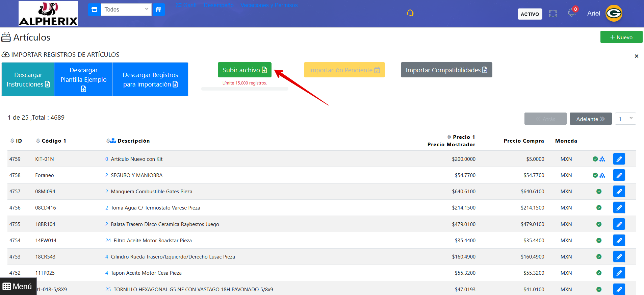
Task: Open the page number dropdown
Action: [625, 119]
